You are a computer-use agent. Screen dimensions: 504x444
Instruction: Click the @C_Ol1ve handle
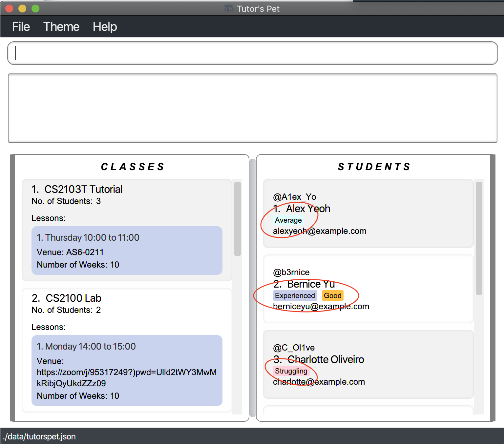294,348
